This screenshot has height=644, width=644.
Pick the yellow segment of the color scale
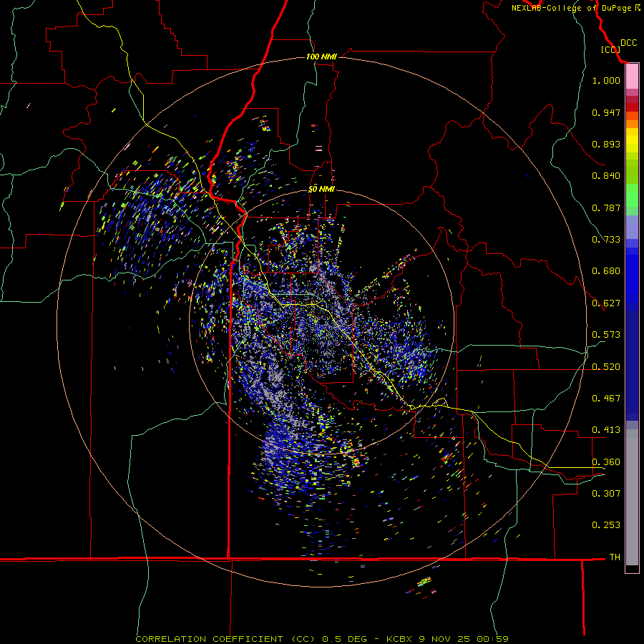pos(632,140)
